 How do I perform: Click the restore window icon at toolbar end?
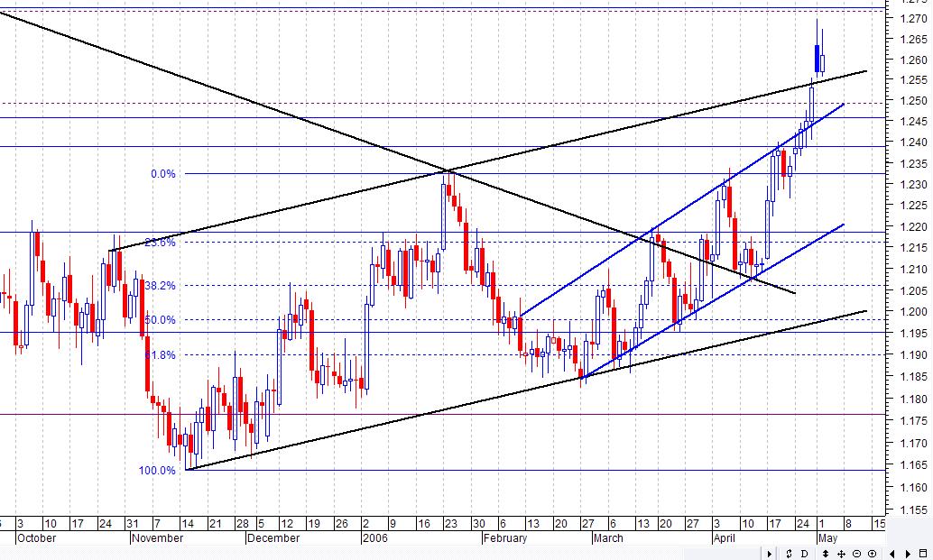click(922, 552)
